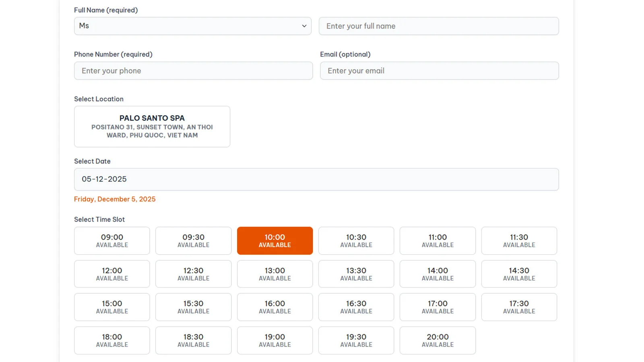The height and width of the screenshot is (362, 644).
Task: Select the 13:00 time slot
Action: (275, 274)
